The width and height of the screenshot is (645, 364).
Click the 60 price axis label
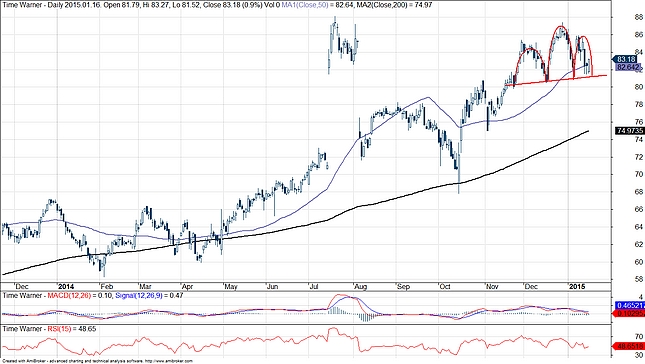pyautogui.click(x=639, y=262)
